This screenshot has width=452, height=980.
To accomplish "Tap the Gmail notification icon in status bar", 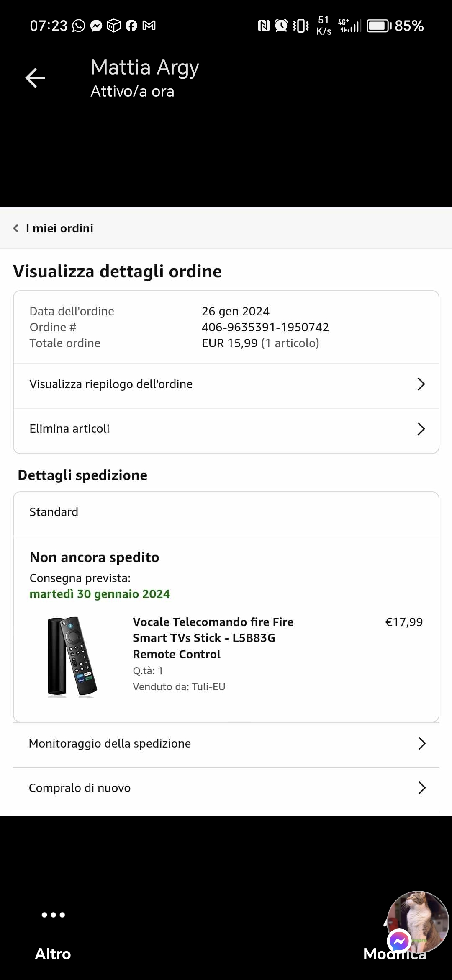I will pos(149,26).
